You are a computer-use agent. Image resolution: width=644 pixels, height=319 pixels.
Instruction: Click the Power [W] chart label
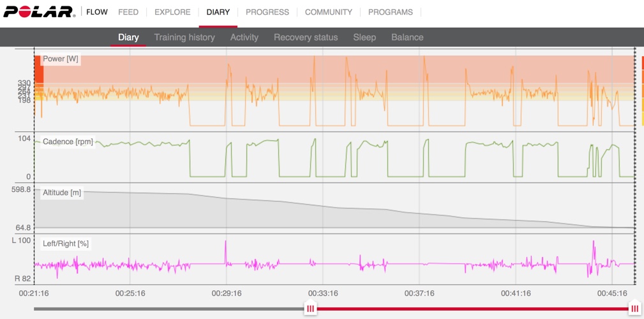(61, 59)
